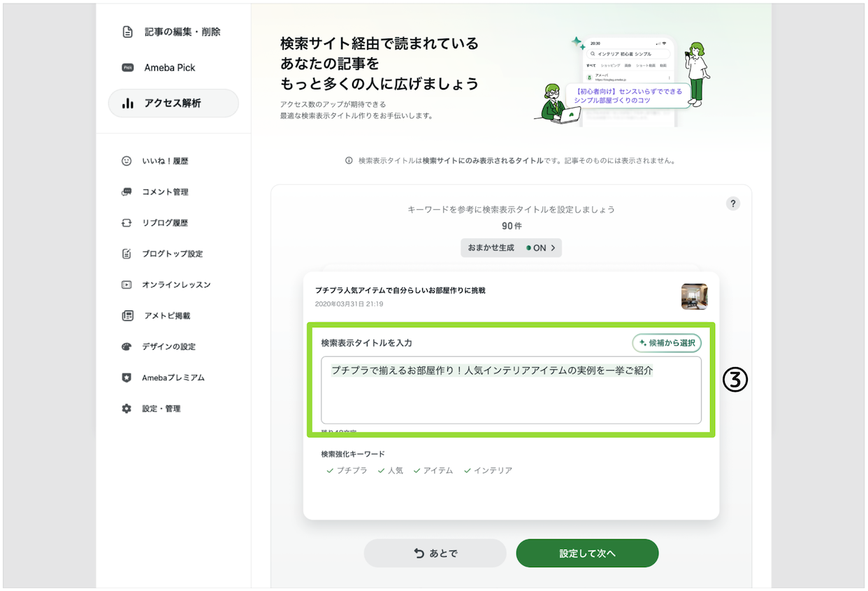Open ブログトップ設定 in the sidebar

click(x=172, y=254)
